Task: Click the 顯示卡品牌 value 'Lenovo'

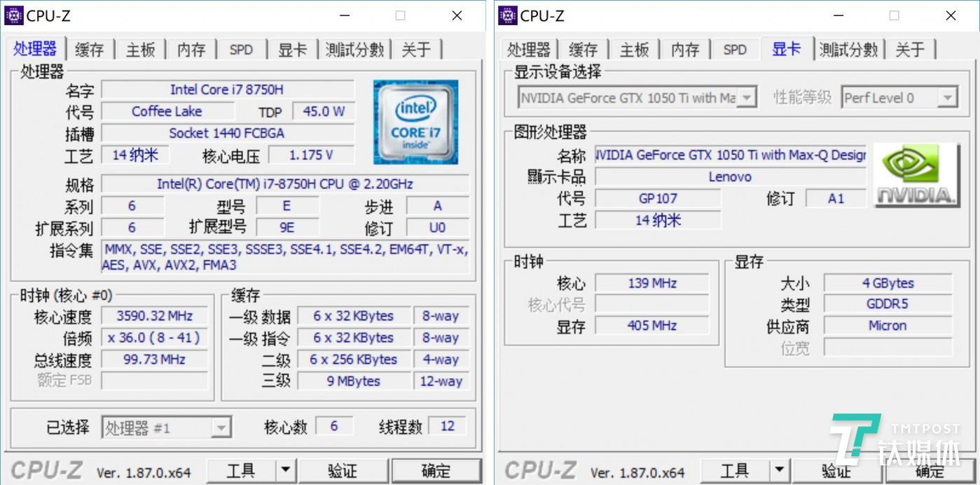Action: (x=731, y=177)
